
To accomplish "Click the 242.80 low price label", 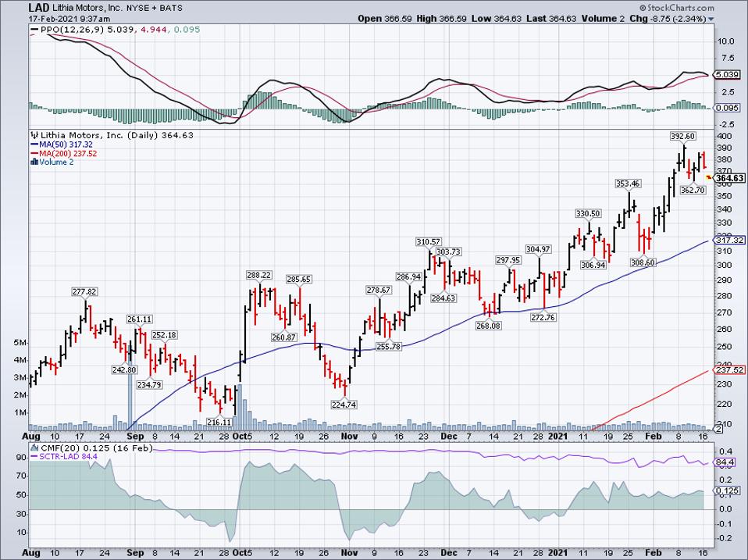I will coord(124,369).
